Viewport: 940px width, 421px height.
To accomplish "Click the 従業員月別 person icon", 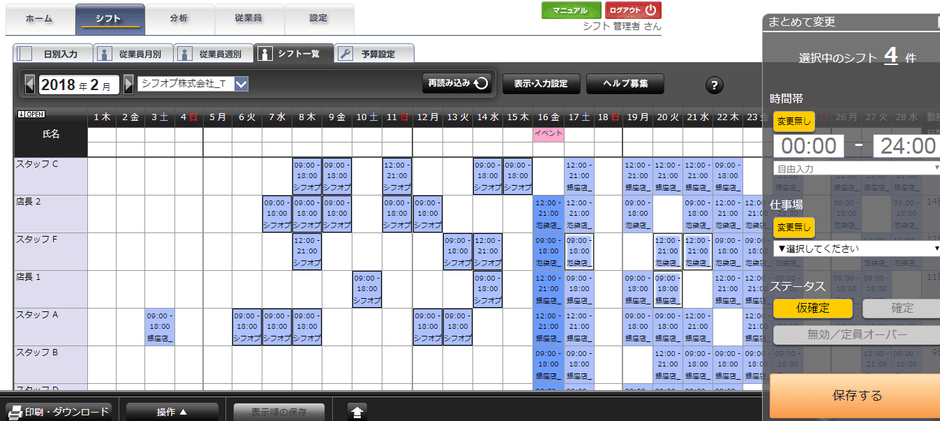I will tap(106, 53).
